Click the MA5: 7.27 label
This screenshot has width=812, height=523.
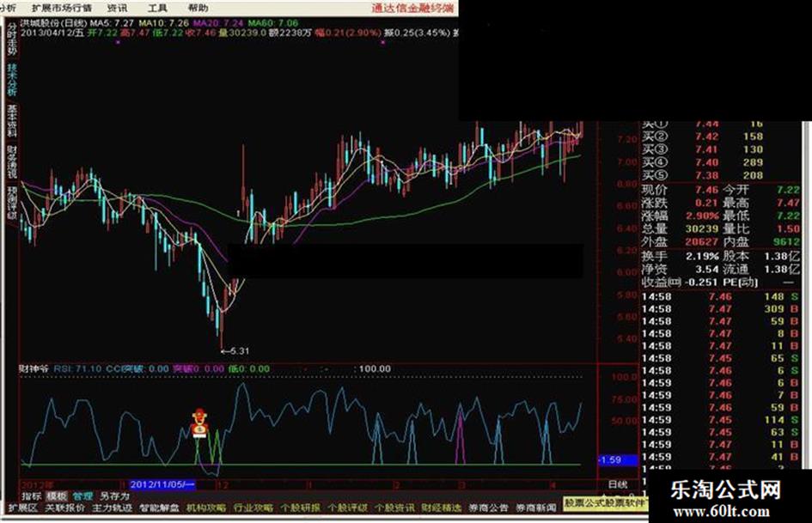pos(112,23)
